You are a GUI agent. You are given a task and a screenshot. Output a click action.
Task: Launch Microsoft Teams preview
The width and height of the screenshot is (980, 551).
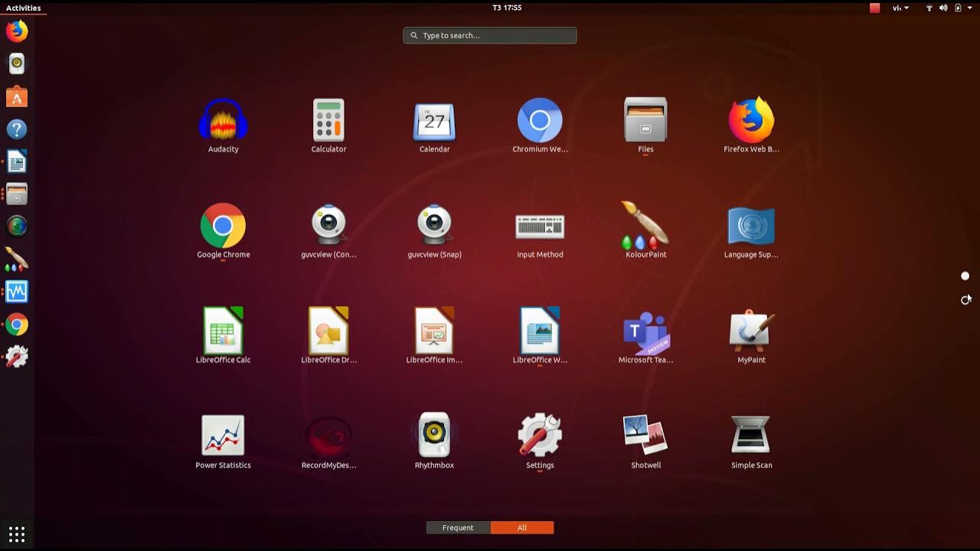[645, 336]
